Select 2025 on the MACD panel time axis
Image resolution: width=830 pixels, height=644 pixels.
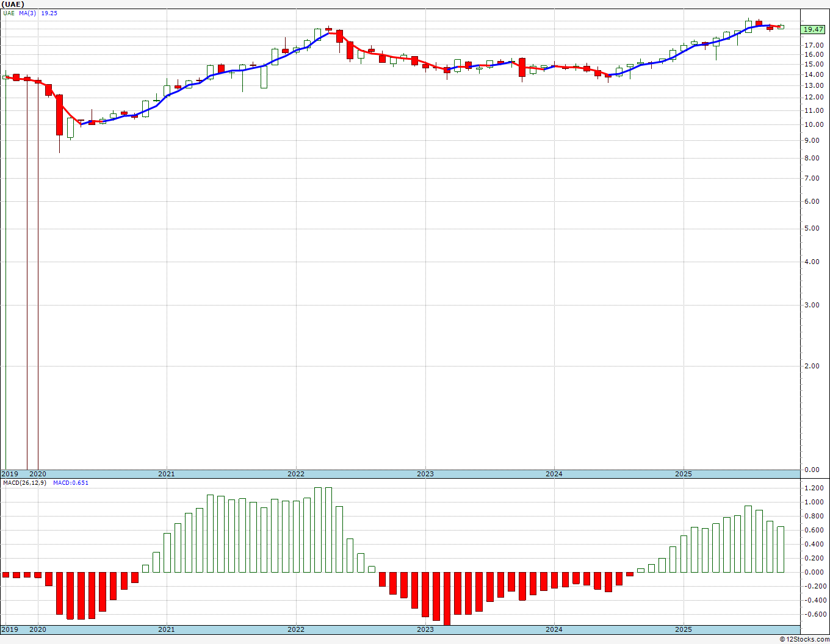coord(684,629)
